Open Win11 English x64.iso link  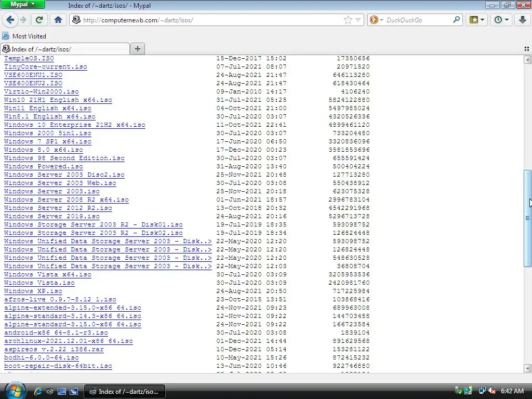pyautogui.click(x=47, y=108)
